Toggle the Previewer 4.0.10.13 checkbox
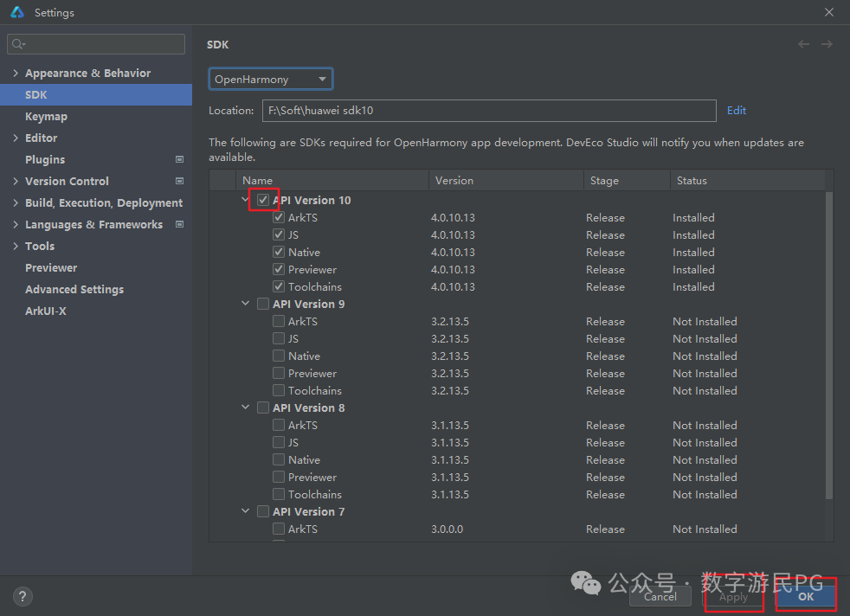The image size is (850, 616). 279,269
